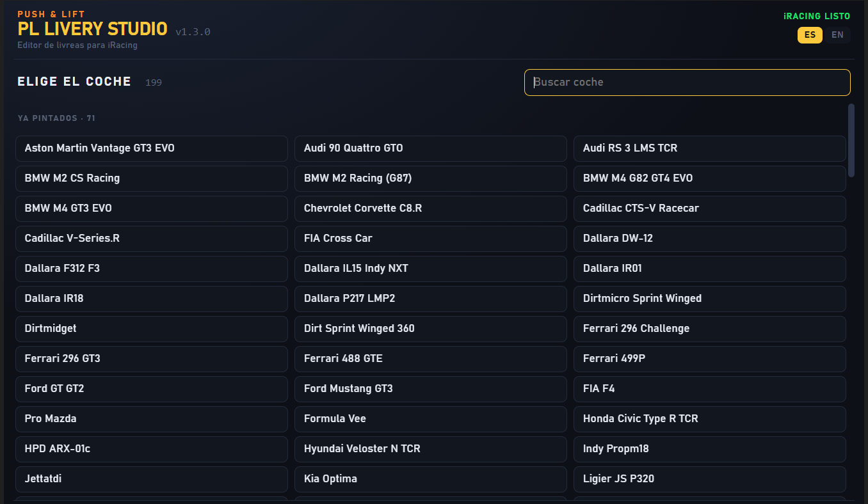
Task: Pick the Jettatdi car
Action: (152, 479)
